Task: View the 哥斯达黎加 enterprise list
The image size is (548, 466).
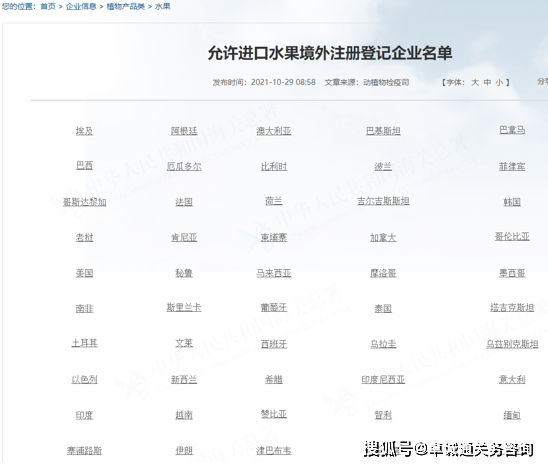Action: (x=84, y=202)
